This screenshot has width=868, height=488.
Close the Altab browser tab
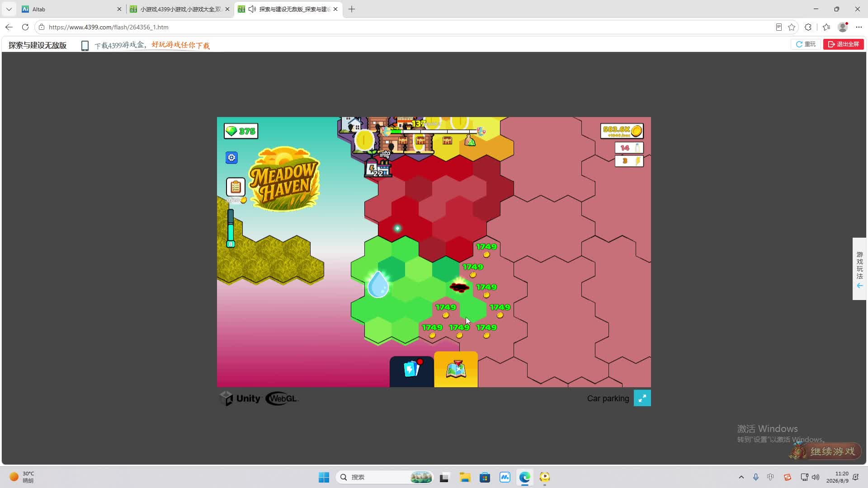coord(119,9)
